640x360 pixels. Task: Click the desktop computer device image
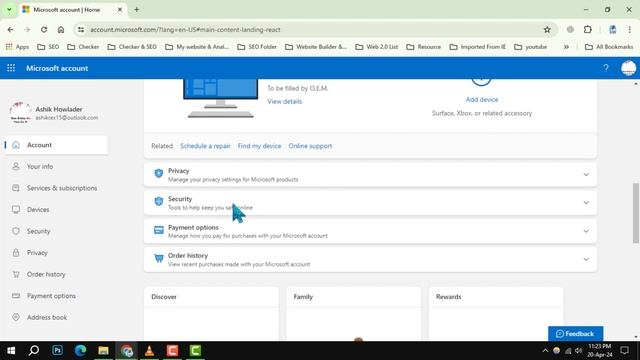pyautogui.click(x=221, y=98)
